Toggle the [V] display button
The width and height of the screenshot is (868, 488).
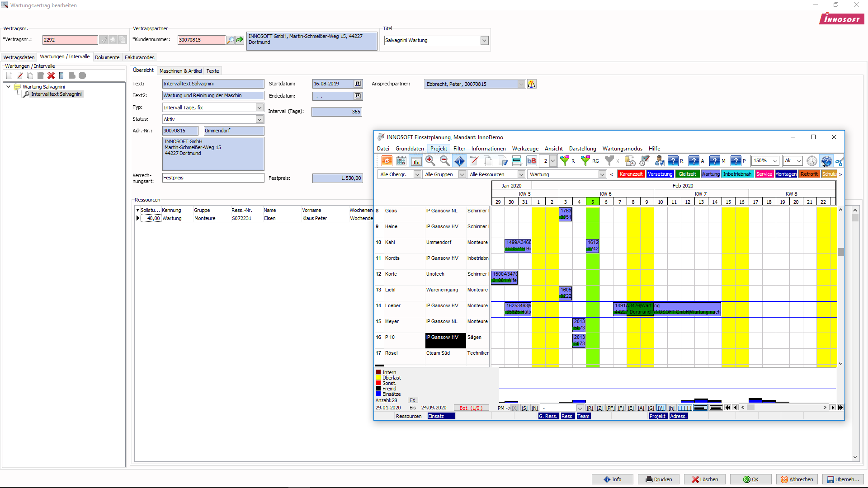point(661,408)
